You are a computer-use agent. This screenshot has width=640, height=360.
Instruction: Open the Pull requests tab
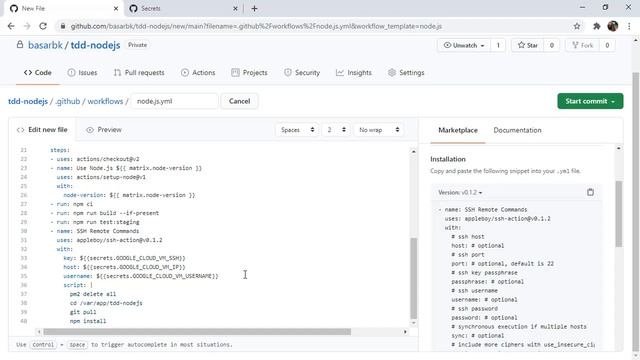coord(139,73)
